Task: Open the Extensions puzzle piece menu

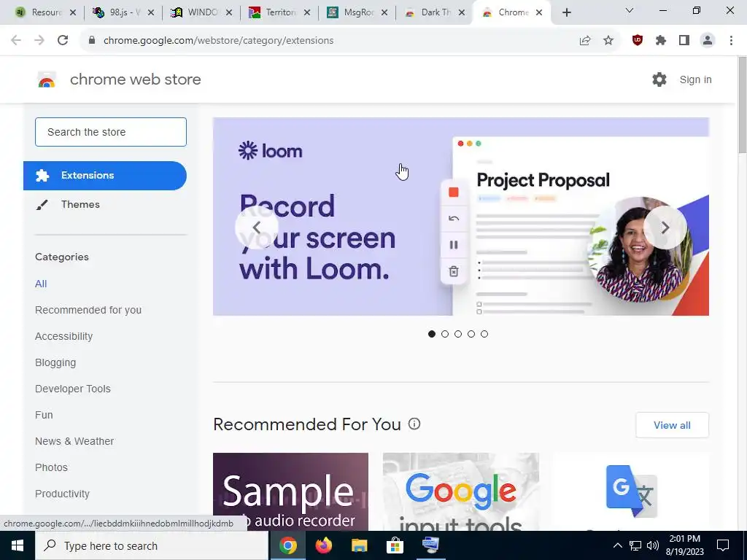Action: click(661, 41)
